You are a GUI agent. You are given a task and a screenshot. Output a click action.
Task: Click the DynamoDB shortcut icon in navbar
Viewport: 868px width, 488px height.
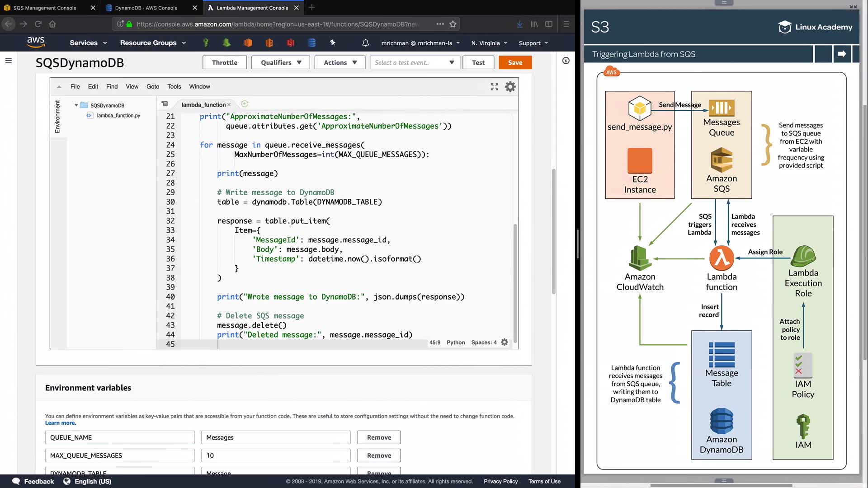(311, 43)
